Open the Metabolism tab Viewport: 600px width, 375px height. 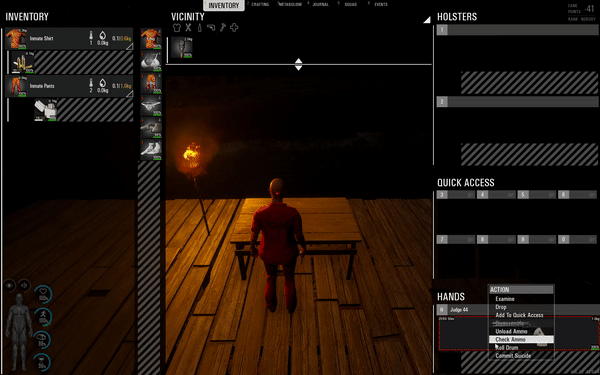(290, 5)
